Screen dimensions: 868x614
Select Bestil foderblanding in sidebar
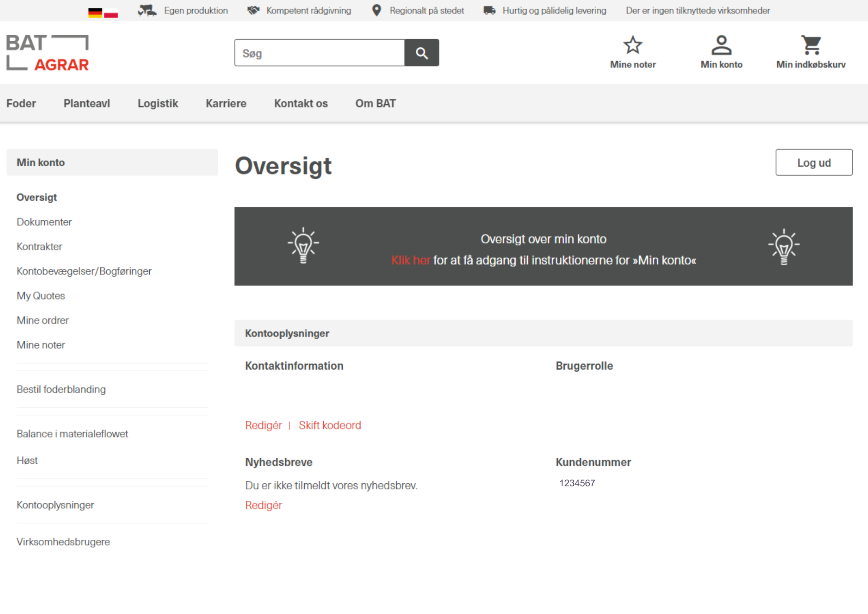point(61,390)
